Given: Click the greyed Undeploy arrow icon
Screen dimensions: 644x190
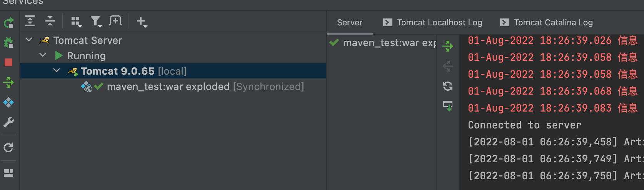Looking at the screenshot, I should click(448, 66).
